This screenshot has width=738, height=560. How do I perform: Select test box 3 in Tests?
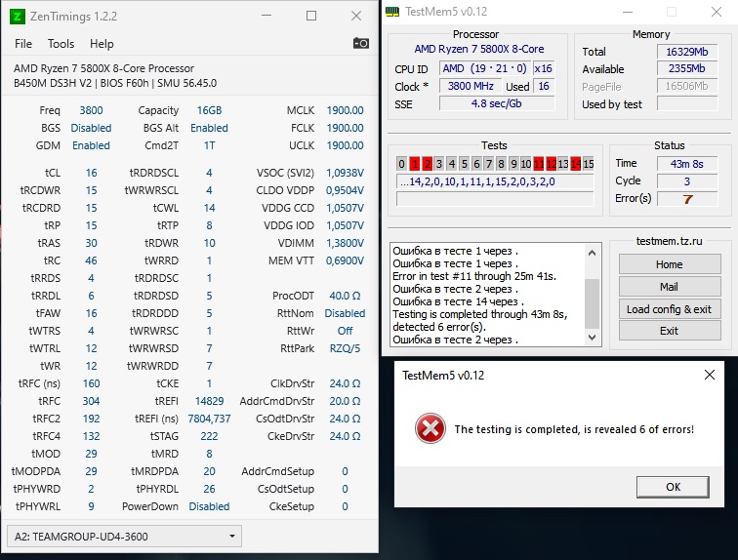[439, 164]
